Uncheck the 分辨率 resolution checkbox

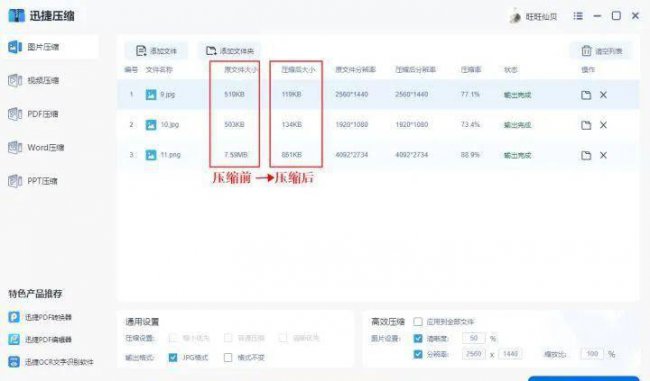[x=418, y=354]
